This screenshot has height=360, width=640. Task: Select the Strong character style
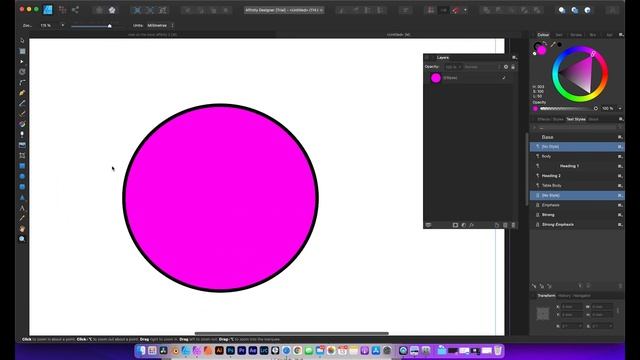(576, 215)
